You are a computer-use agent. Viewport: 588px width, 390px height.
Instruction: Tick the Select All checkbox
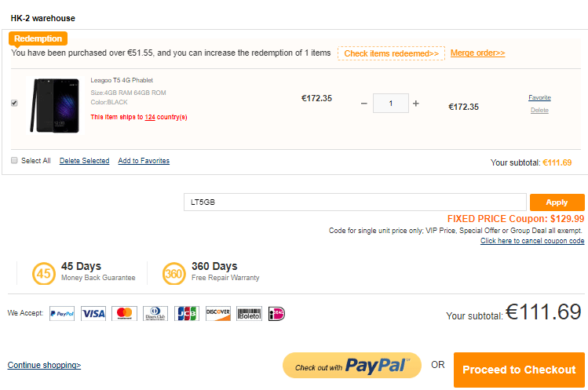(x=14, y=161)
